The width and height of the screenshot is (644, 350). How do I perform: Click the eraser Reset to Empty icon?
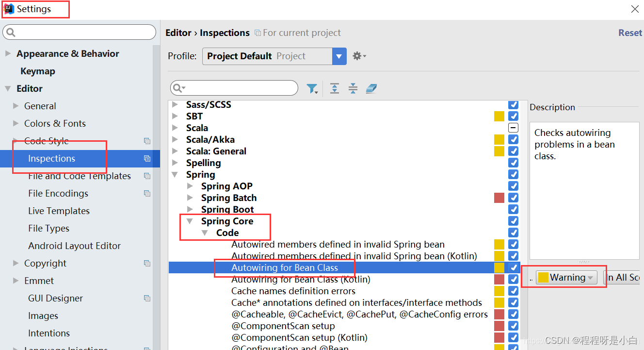371,88
